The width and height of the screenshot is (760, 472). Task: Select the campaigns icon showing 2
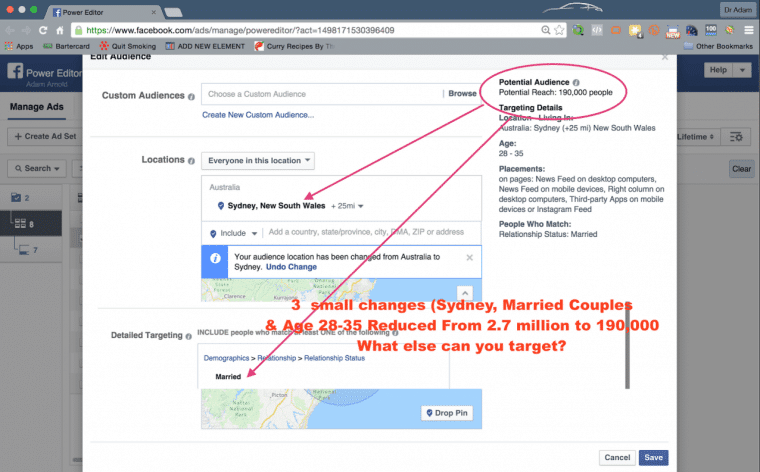click(x=20, y=198)
